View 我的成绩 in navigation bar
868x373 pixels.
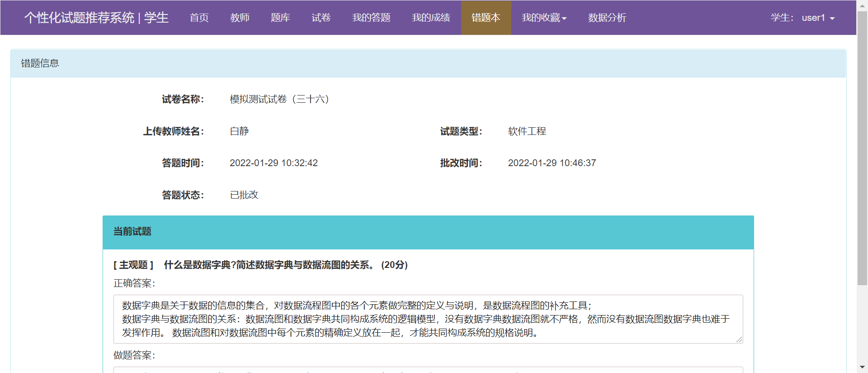tap(431, 18)
